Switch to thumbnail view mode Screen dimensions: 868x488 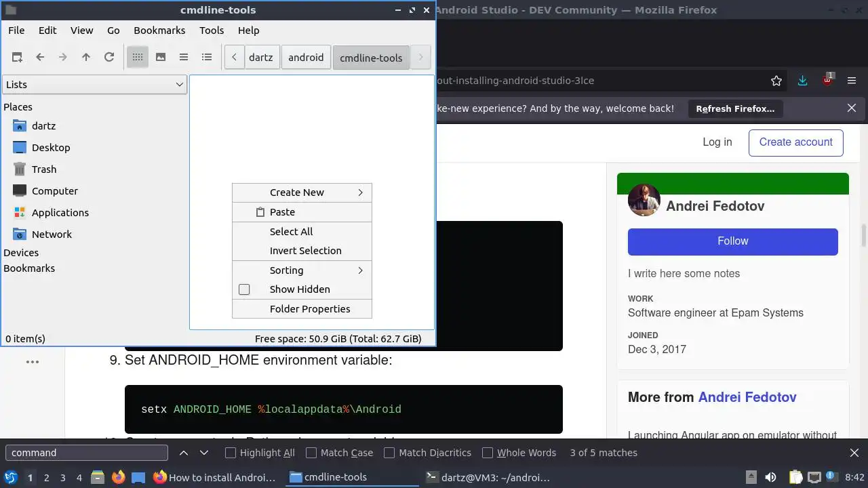coord(161,58)
